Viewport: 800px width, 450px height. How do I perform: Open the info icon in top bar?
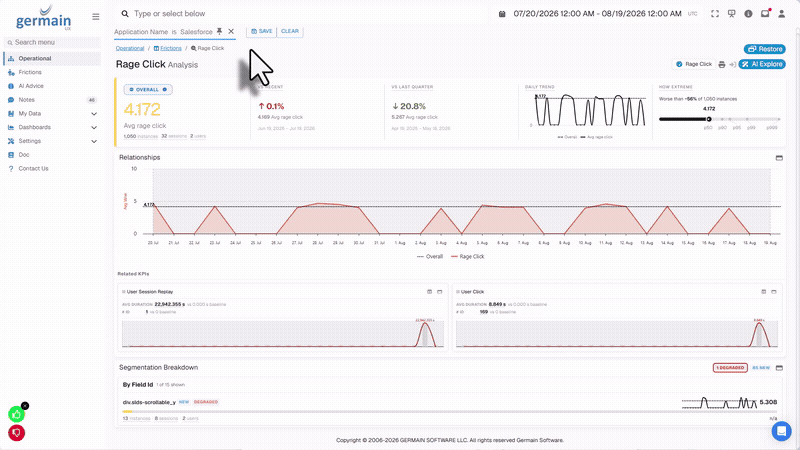pos(748,14)
